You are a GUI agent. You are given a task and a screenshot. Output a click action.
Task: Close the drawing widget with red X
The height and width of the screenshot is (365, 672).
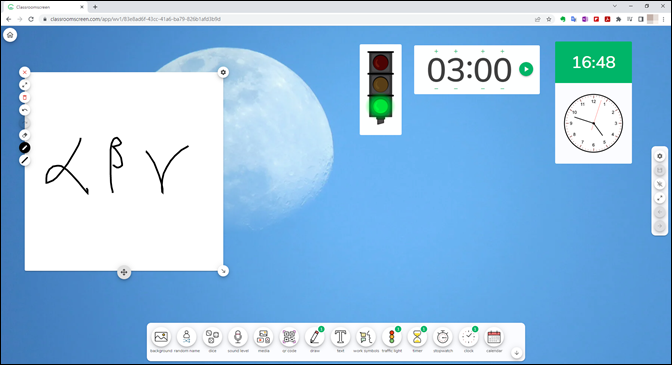(25, 72)
